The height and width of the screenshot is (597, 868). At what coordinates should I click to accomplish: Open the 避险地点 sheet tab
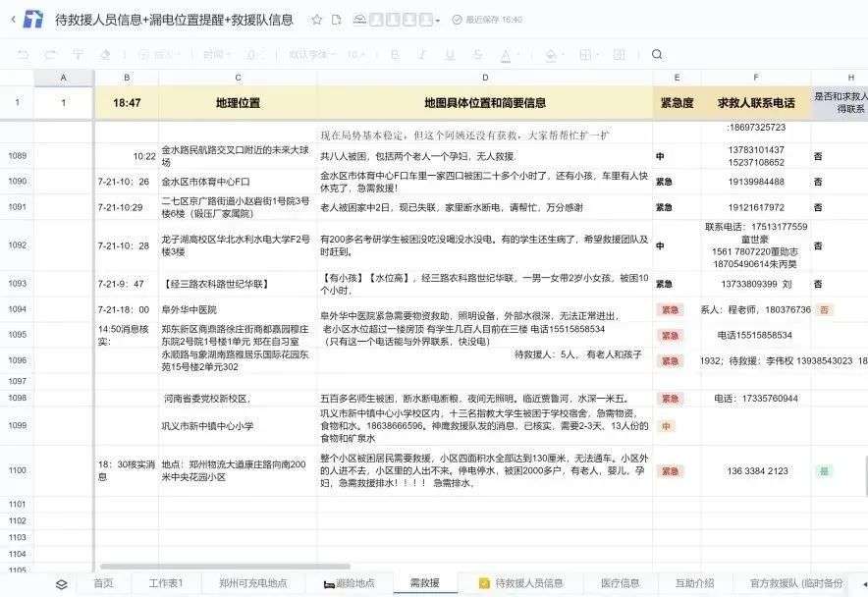(x=350, y=583)
